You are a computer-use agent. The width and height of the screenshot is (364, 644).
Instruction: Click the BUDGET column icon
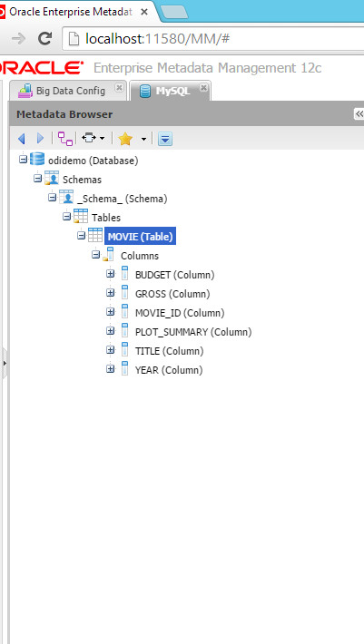point(125,273)
